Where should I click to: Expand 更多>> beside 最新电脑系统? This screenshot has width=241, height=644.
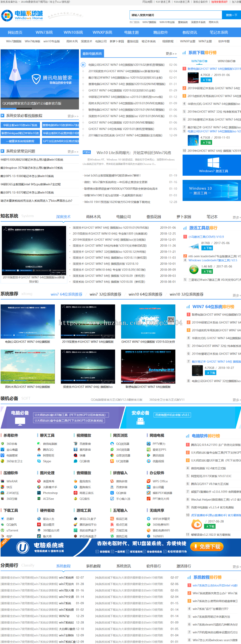[171, 54]
